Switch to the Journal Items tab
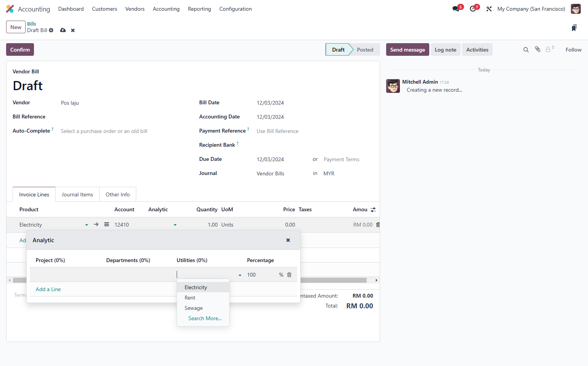Viewport: 588px width, 366px height. pos(77,194)
